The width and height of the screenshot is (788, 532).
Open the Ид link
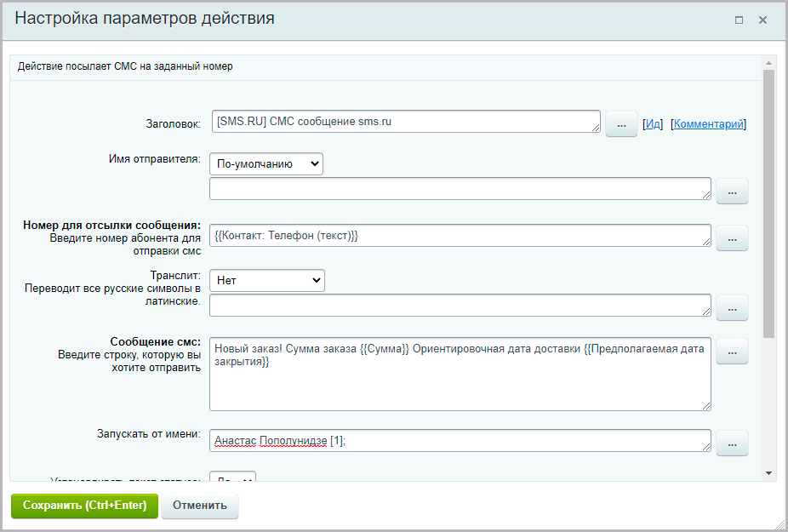click(653, 124)
